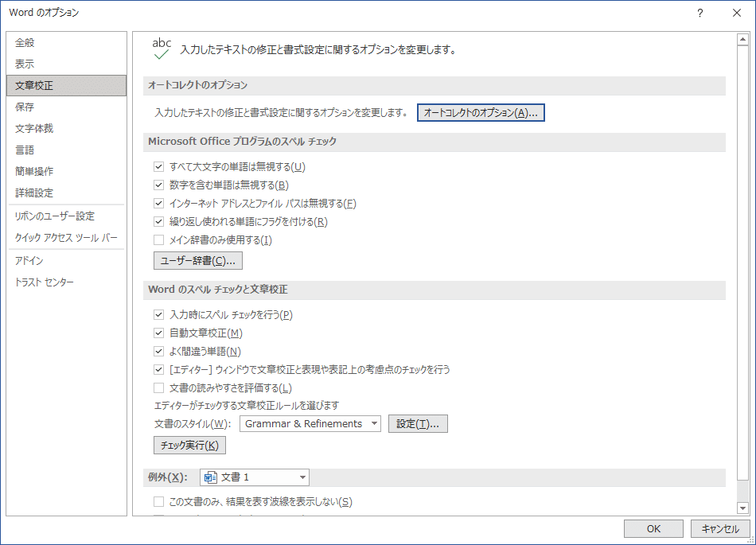This screenshot has width=756, height=545.
Task: Click the abc checkmark proofing icon
Action: (162, 49)
